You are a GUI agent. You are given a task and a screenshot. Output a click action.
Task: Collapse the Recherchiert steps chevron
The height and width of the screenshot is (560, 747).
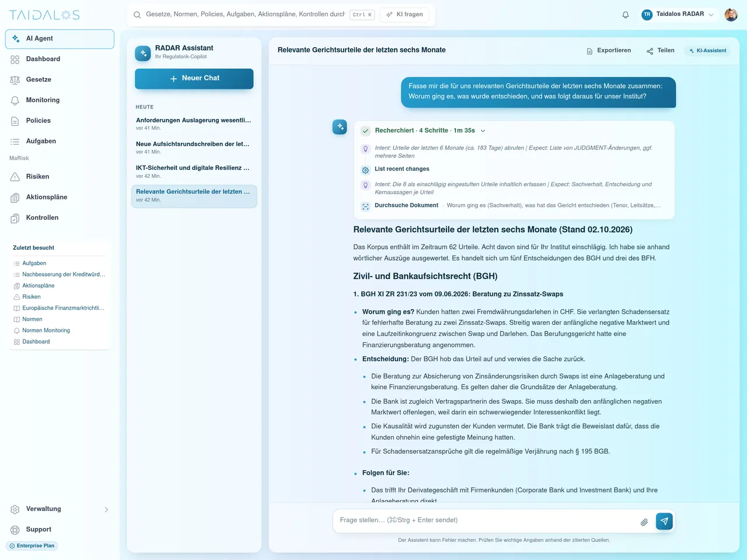pyautogui.click(x=483, y=131)
